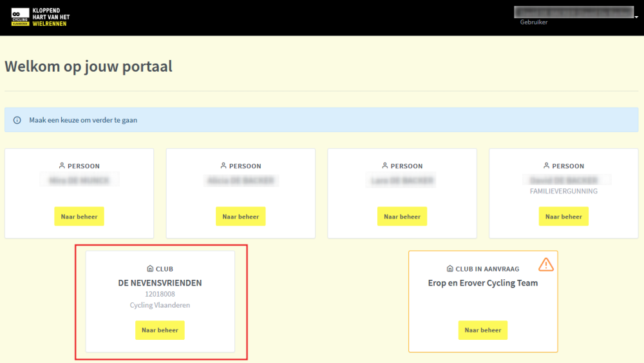The width and height of the screenshot is (644, 363).
Task: Select Erop en Erover Cycling Team title
Action: tap(482, 283)
